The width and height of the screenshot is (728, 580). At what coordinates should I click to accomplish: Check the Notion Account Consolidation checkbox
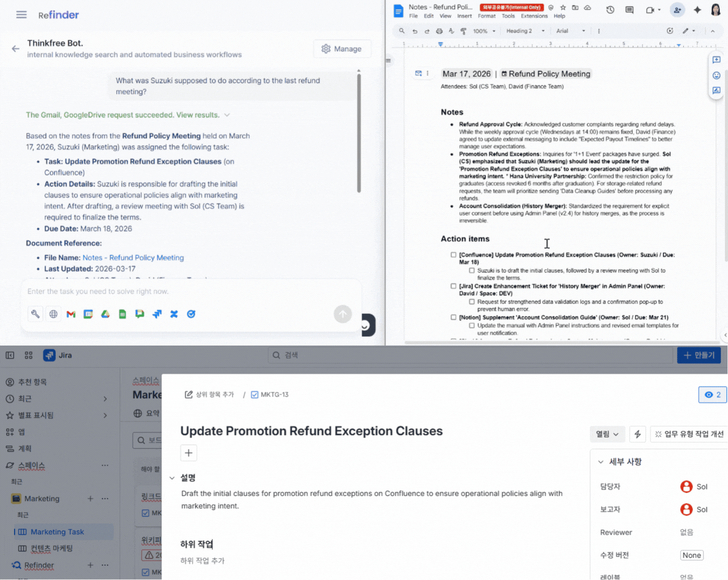pyautogui.click(x=453, y=317)
